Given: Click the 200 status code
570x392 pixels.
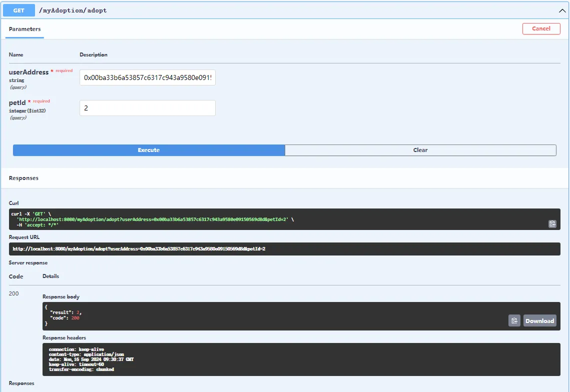Looking at the screenshot, I should coord(14,293).
